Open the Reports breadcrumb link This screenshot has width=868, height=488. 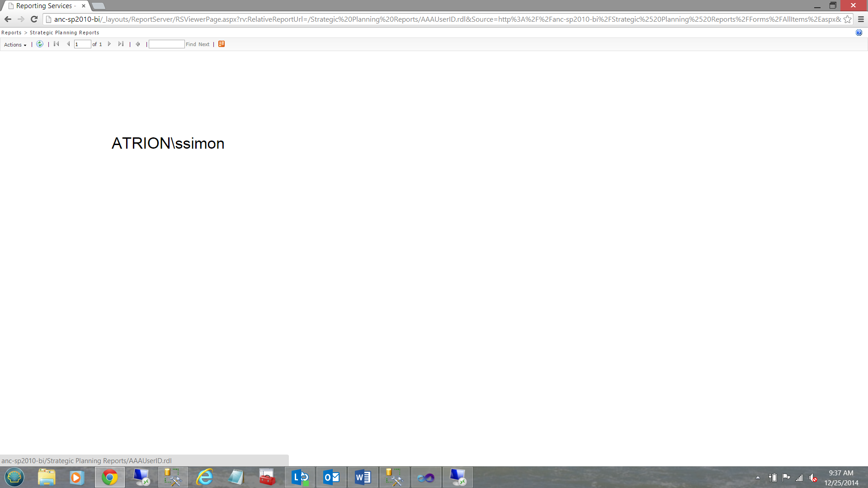[x=11, y=33]
